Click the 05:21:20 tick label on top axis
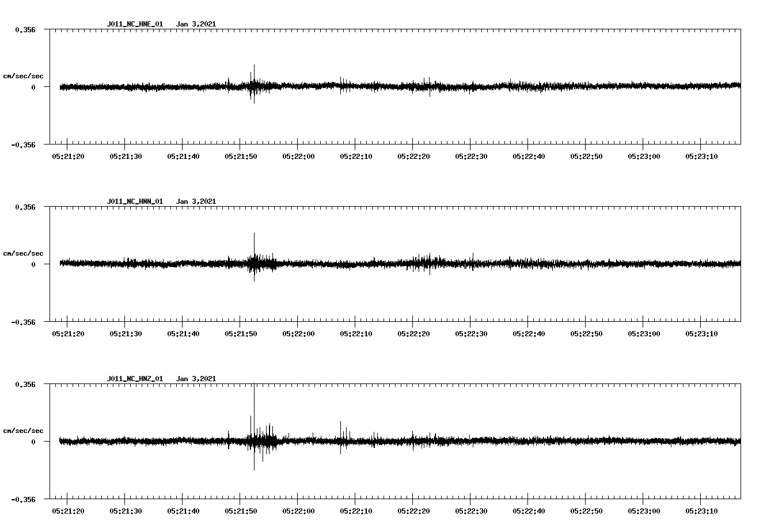The height and width of the screenshot is (532, 782). click(x=68, y=155)
